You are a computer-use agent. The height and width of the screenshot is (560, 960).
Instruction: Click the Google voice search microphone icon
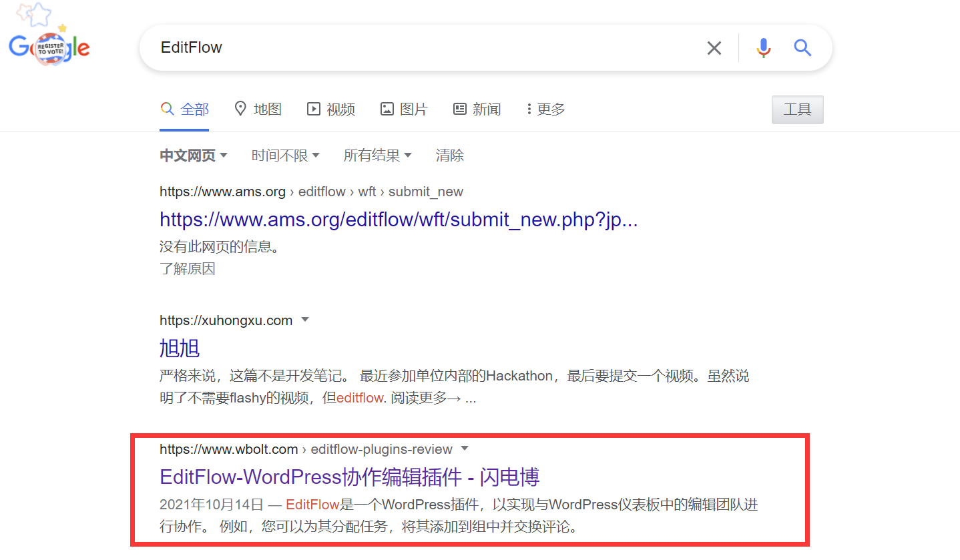coord(763,47)
